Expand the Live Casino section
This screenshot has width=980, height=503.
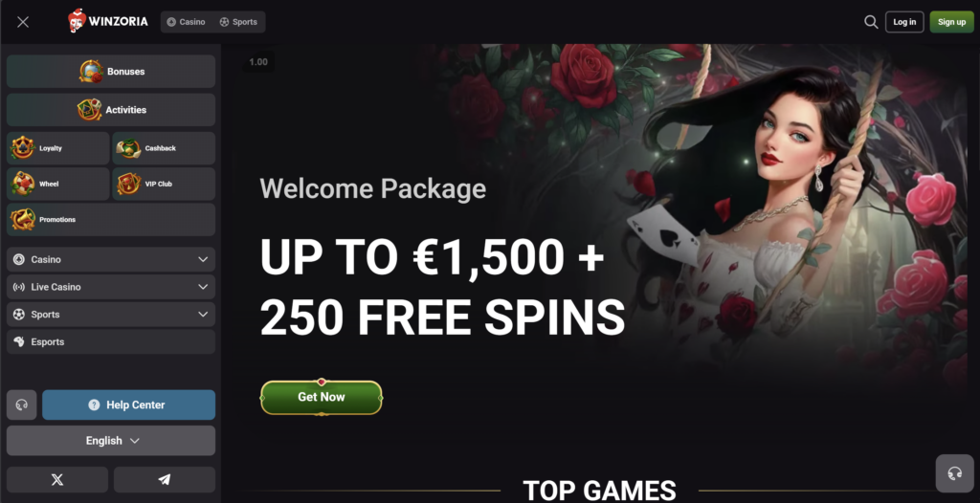tap(111, 287)
